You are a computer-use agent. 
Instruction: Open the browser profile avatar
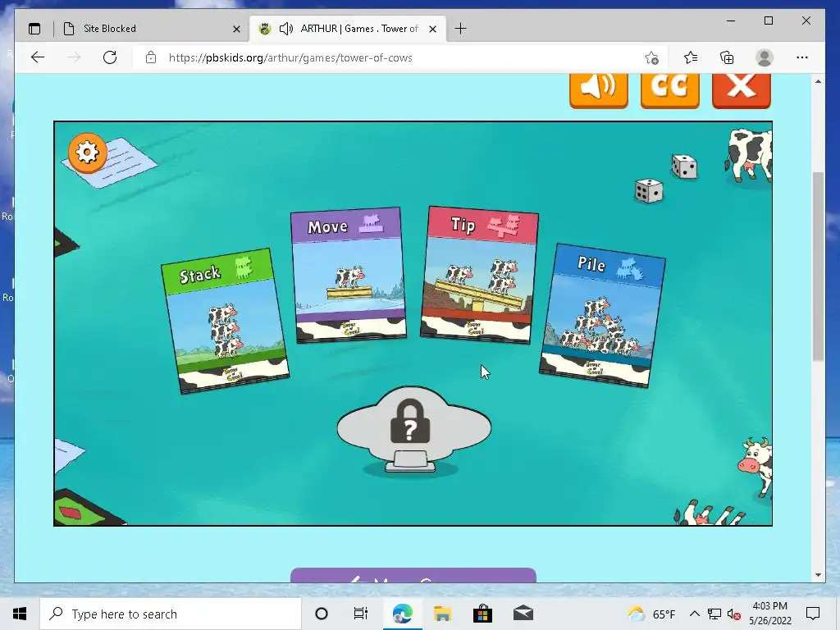click(x=765, y=57)
